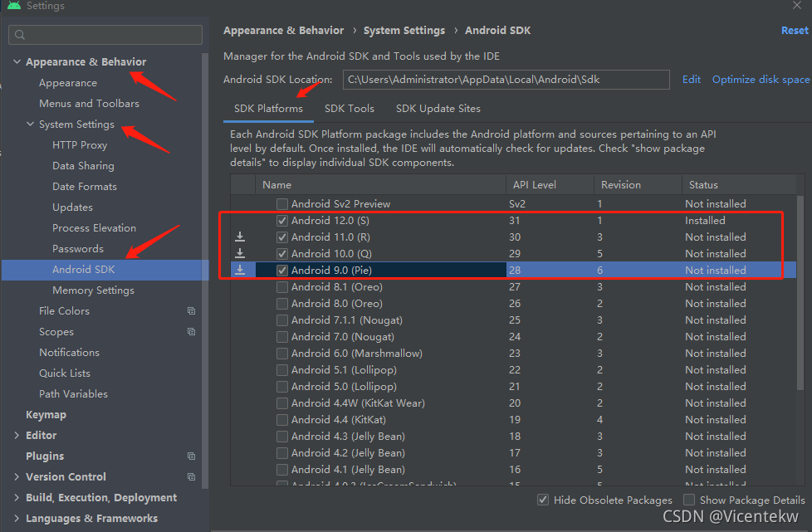Click the Reset link
Screen dimensions: 812x532
click(x=795, y=31)
